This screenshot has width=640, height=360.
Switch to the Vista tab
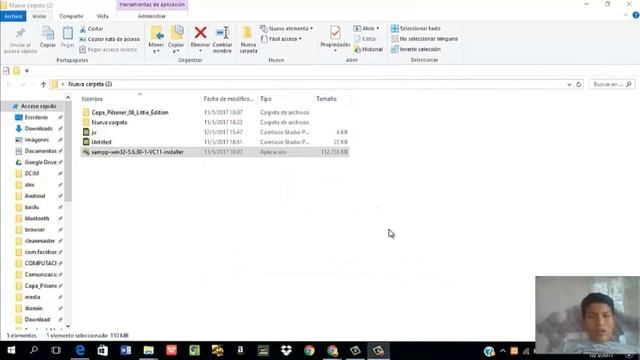102,16
